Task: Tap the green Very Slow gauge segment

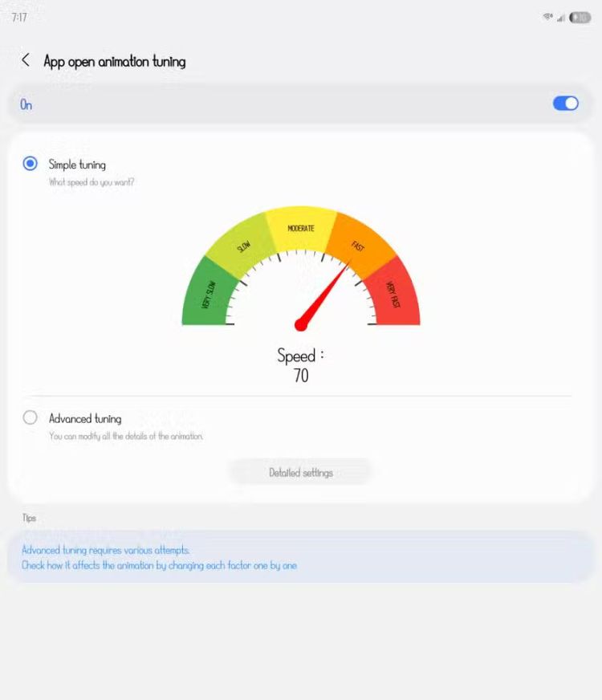Action: coord(208,295)
